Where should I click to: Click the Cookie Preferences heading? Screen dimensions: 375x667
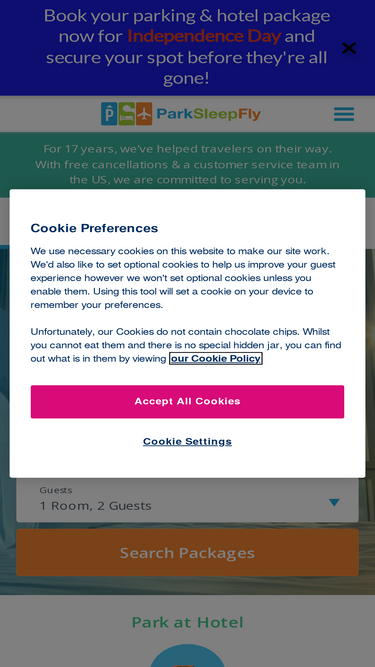click(x=94, y=228)
